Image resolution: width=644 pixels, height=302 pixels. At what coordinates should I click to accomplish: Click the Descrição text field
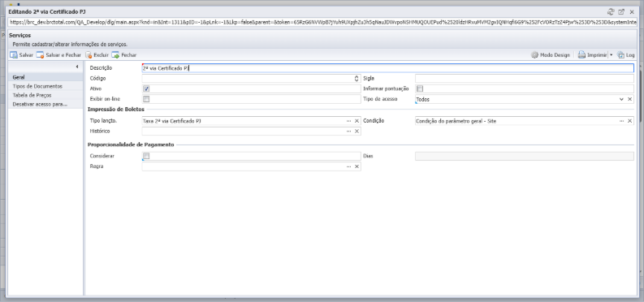[387, 68]
